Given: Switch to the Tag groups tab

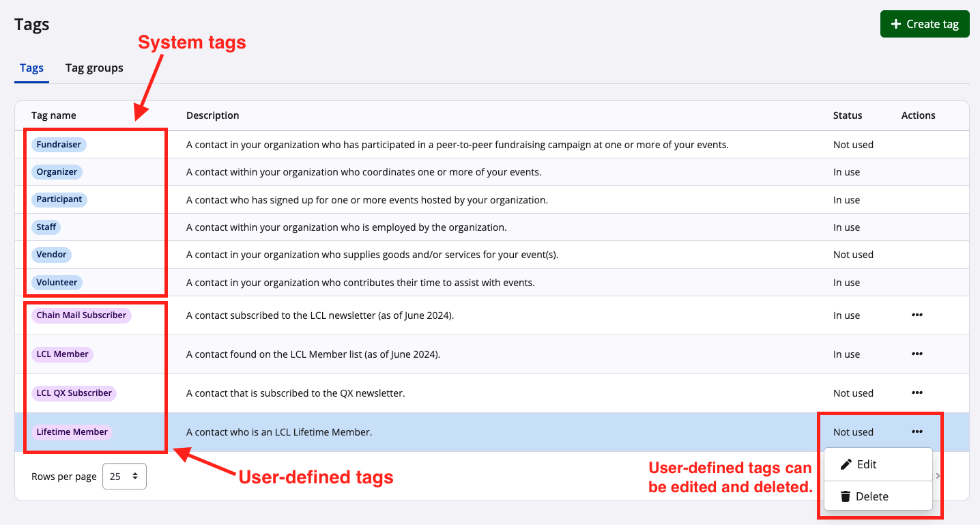Looking at the screenshot, I should point(94,68).
